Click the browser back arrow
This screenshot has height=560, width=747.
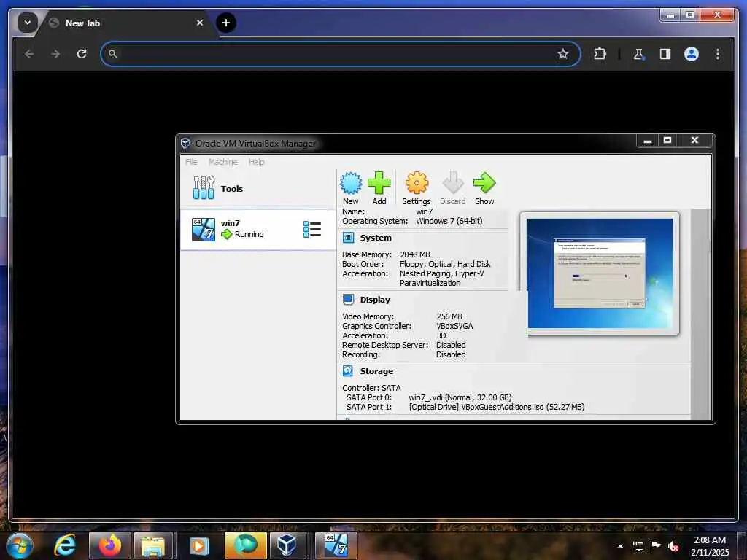[29, 54]
